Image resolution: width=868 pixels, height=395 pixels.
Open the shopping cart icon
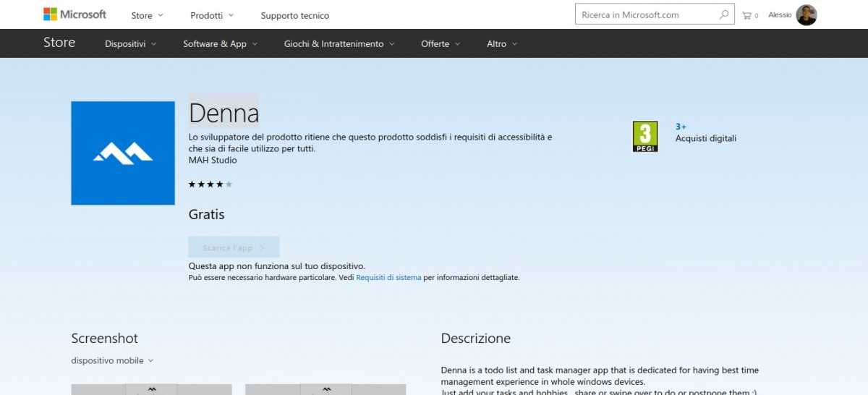[747, 15]
